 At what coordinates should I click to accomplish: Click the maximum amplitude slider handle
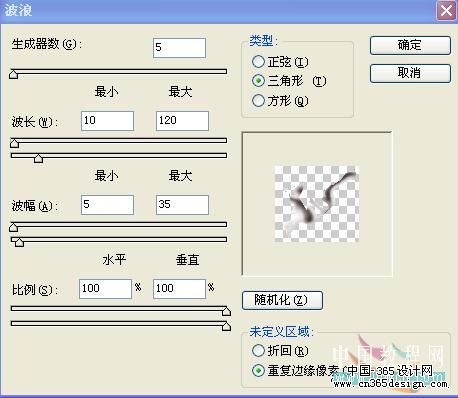tap(20, 242)
